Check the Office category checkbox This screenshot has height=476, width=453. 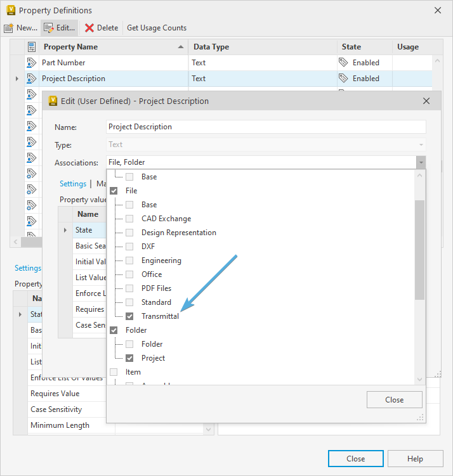[129, 274]
